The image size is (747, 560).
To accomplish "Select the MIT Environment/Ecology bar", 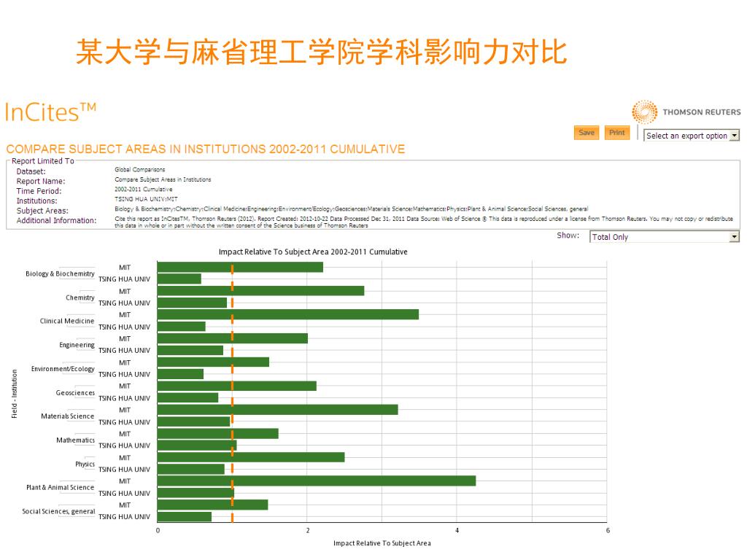I will pos(213,362).
